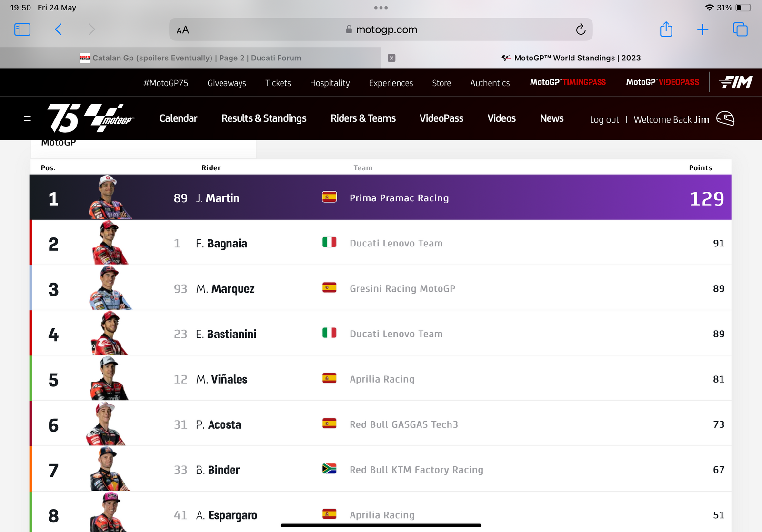Image resolution: width=762 pixels, height=532 pixels.
Task: Switch to Catalan Gp Ducati Forum tab
Action: (190, 58)
